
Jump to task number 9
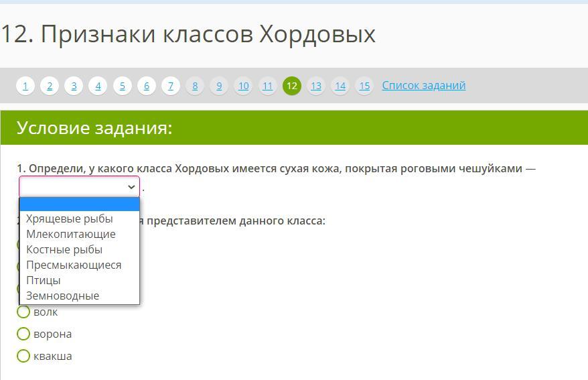[219, 86]
